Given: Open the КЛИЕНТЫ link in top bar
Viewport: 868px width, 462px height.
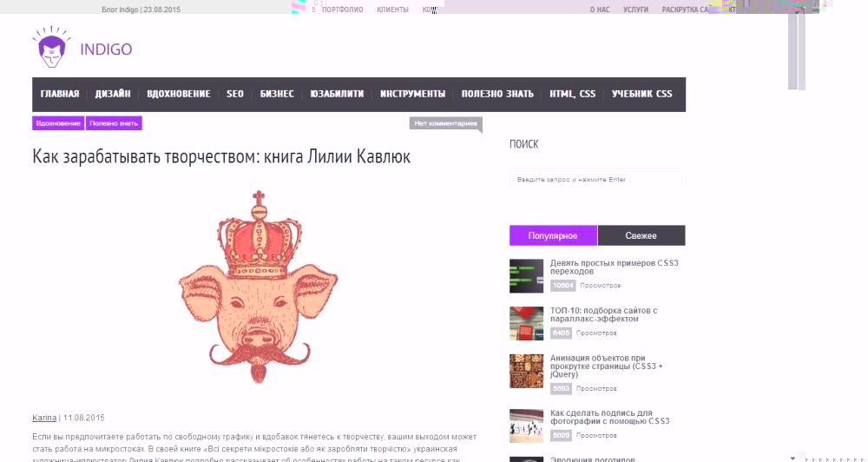Looking at the screenshot, I should click(392, 10).
